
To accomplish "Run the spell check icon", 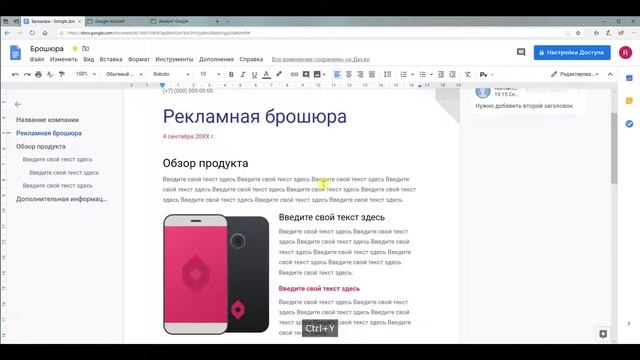I will [50, 74].
